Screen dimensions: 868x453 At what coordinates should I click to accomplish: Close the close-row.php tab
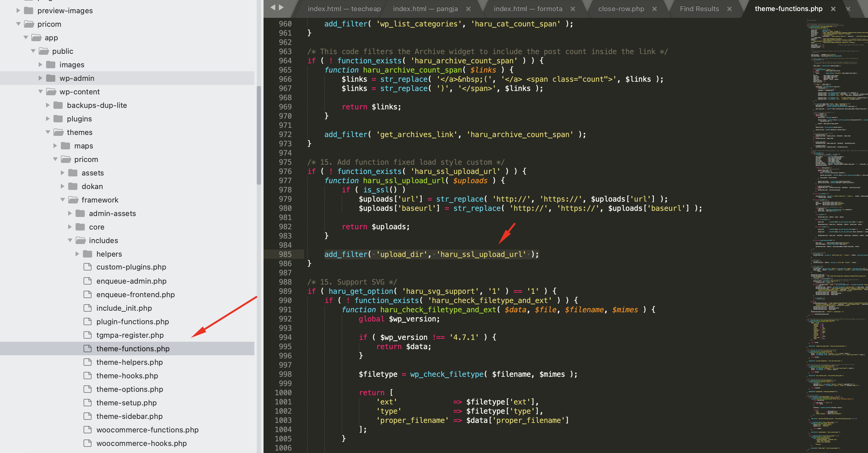point(655,9)
